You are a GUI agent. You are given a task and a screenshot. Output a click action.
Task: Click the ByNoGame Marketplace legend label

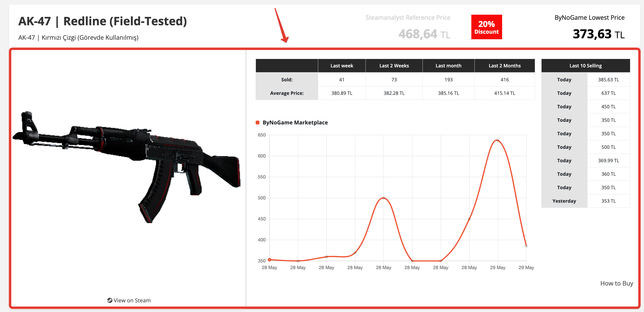click(x=295, y=122)
